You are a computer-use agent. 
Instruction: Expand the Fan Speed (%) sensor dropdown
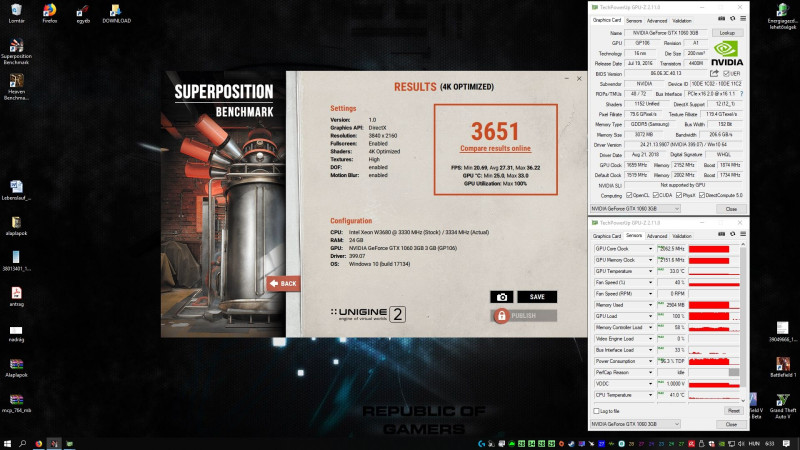[x=651, y=283]
